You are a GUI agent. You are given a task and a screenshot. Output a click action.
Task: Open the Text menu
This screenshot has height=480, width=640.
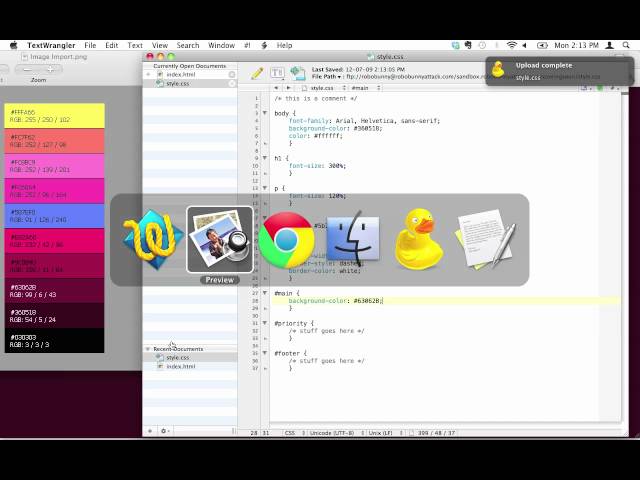point(135,45)
